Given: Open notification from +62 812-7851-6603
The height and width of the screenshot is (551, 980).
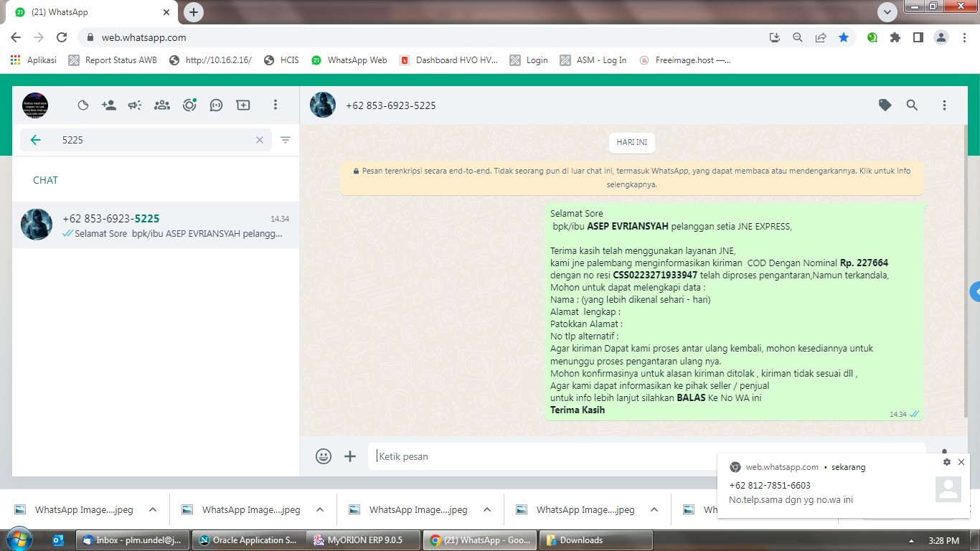Looking at the screenshot, I should [x=843, y=486].
